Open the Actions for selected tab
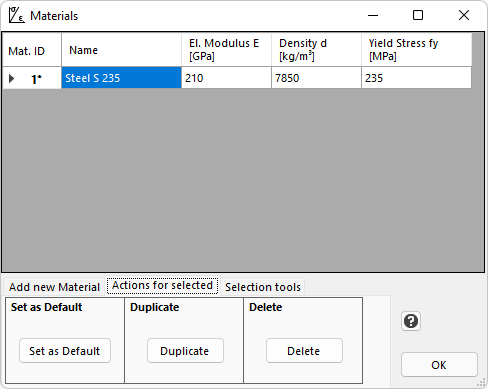This screenshot has width=488, height=389. (x=162, y=286)
